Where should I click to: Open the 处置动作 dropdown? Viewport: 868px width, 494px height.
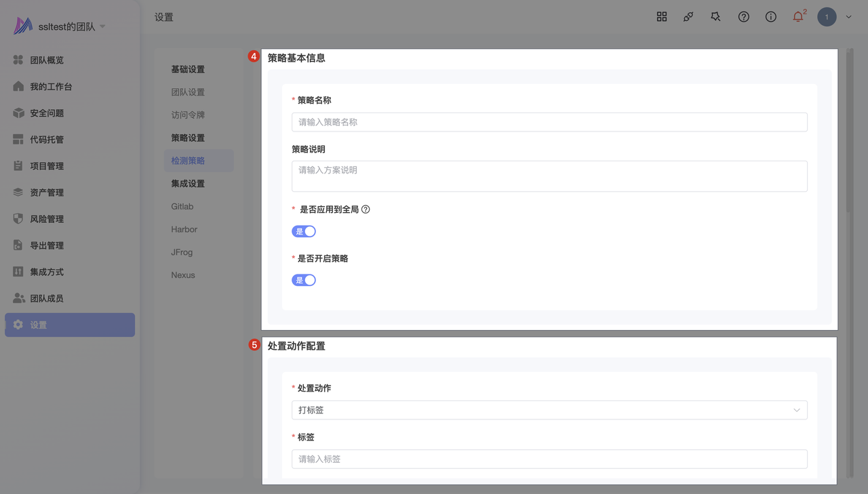(x=549, y=410)
